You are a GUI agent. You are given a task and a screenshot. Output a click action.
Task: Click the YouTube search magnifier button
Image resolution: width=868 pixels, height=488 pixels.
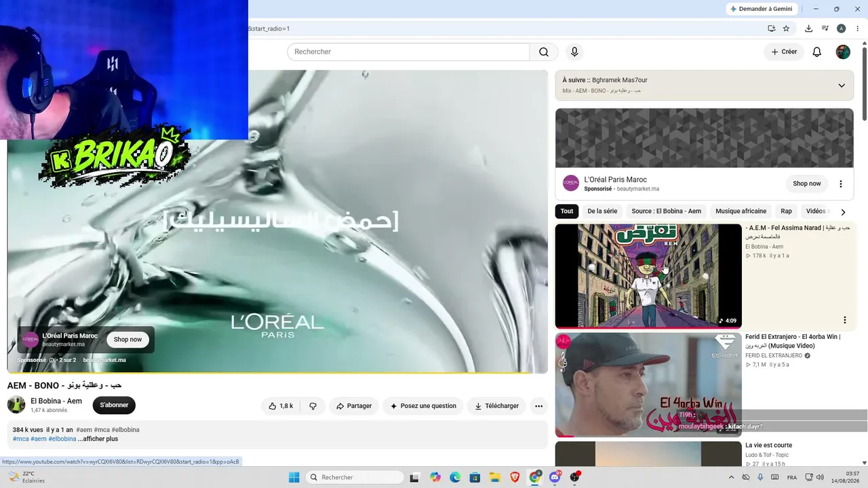[x=544, y=52]
